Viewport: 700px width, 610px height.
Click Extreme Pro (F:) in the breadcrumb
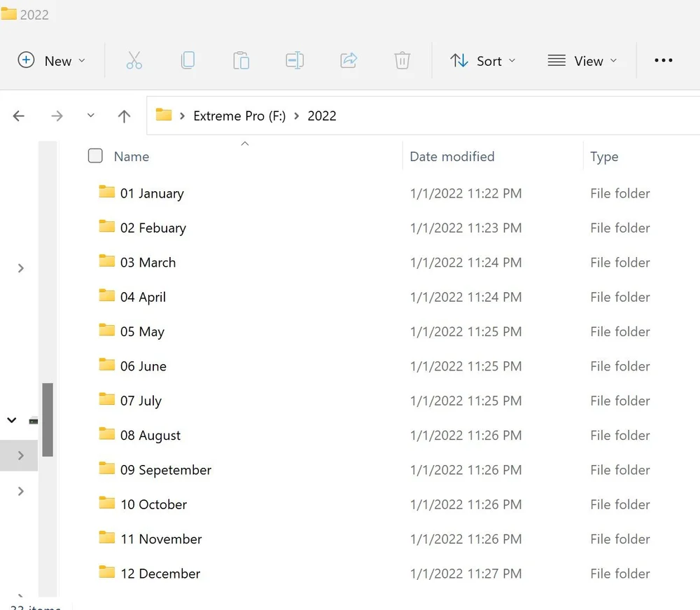coord(239,116)
